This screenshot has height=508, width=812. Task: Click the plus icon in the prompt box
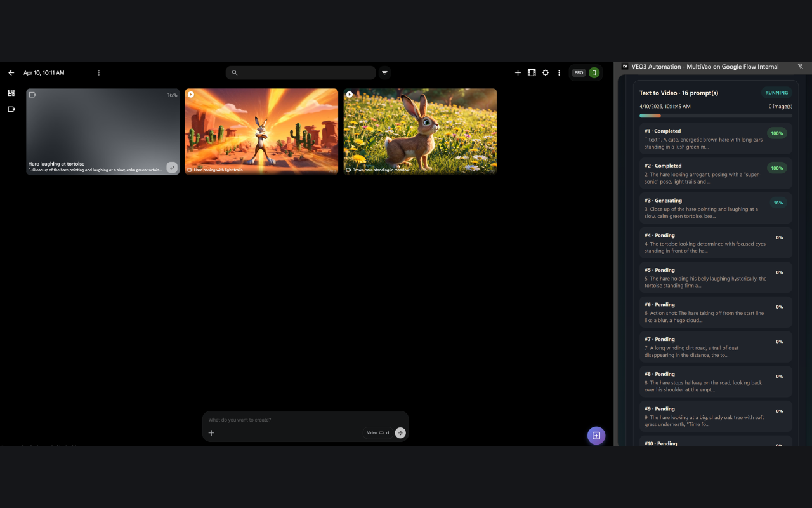click(x=212, y=433)
